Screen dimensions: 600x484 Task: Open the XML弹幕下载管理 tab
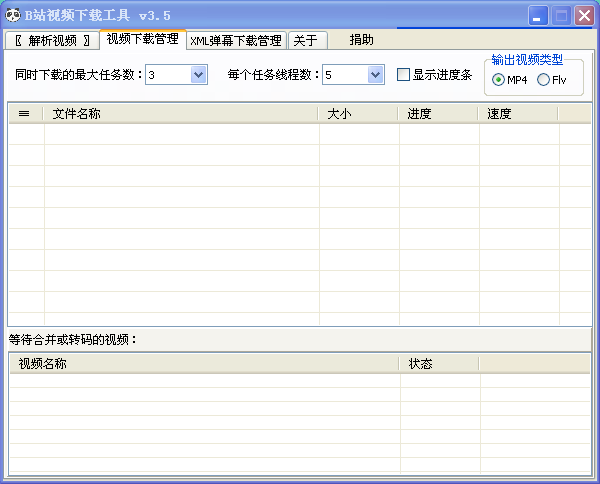(x=236, y=40)
